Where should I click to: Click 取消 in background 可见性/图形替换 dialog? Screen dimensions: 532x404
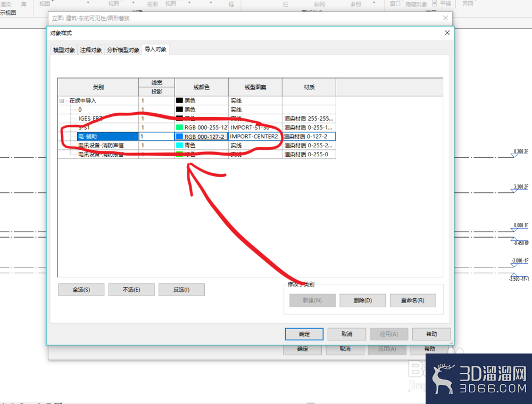[345, 349]
